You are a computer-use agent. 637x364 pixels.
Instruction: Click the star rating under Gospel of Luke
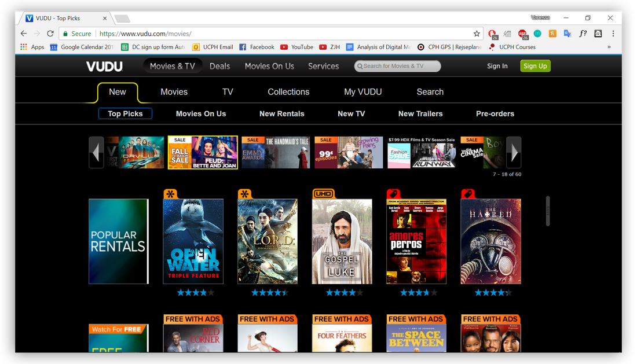[x=344, y=293]
